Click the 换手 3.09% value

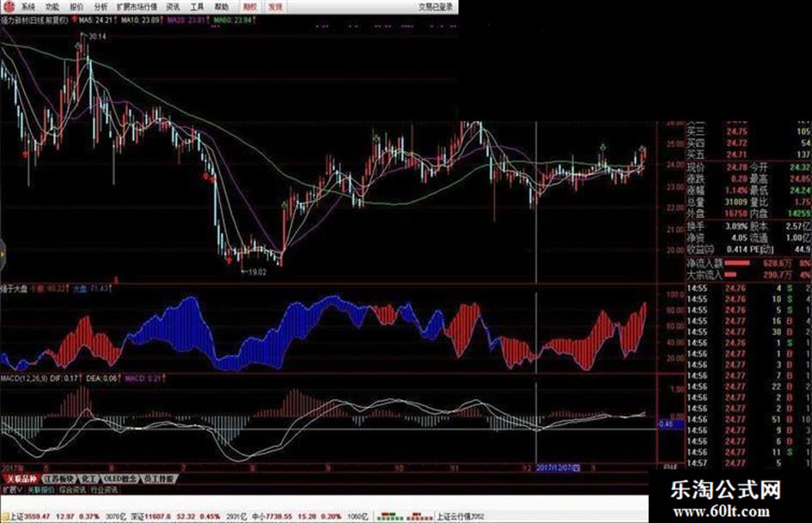tap(736, 227)
